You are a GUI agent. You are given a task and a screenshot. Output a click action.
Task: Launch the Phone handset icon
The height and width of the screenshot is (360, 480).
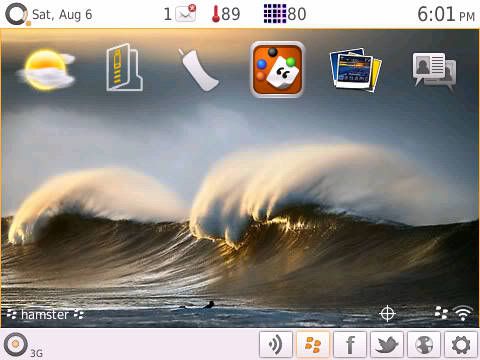click(x=198, y=69)
